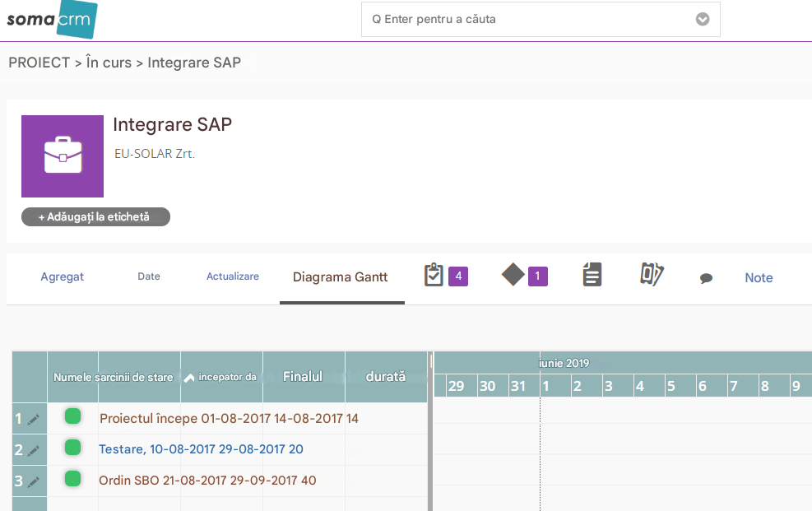This screenshot has height=511, width=812.
Task: Click the speech bubble comment icon
Action: [706, 278]
